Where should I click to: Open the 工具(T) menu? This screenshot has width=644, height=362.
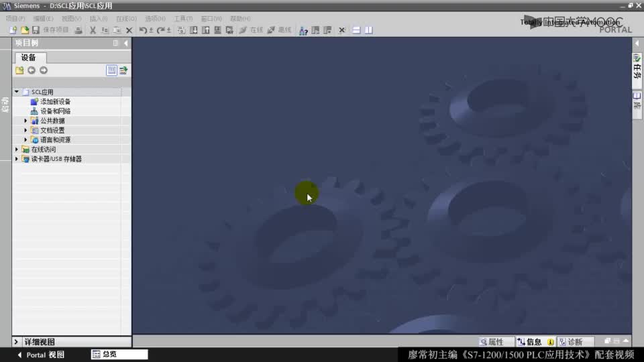183,19
